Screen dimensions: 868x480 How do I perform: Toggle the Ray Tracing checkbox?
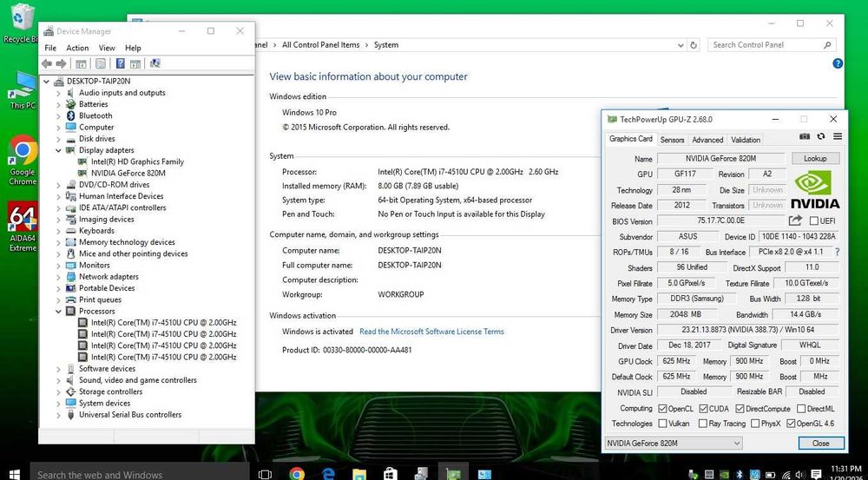703,424
